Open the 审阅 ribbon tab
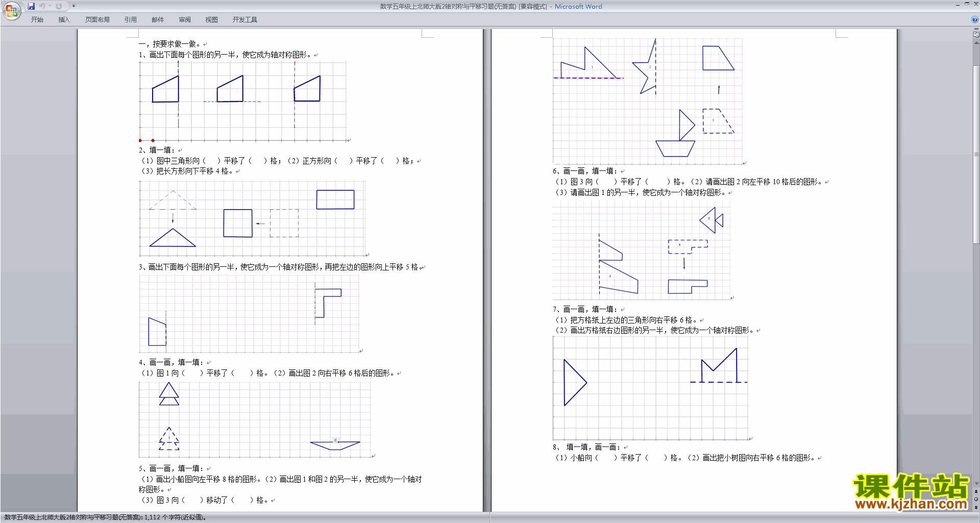Image resolution: width=980 pixels, height=523 pixels. click(x=185, y=20)
